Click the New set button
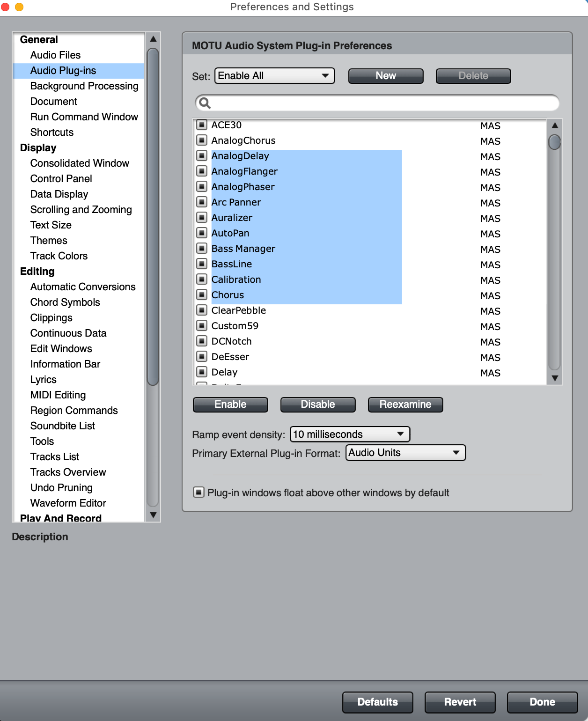588x721 pixels. tap(386, 76)
